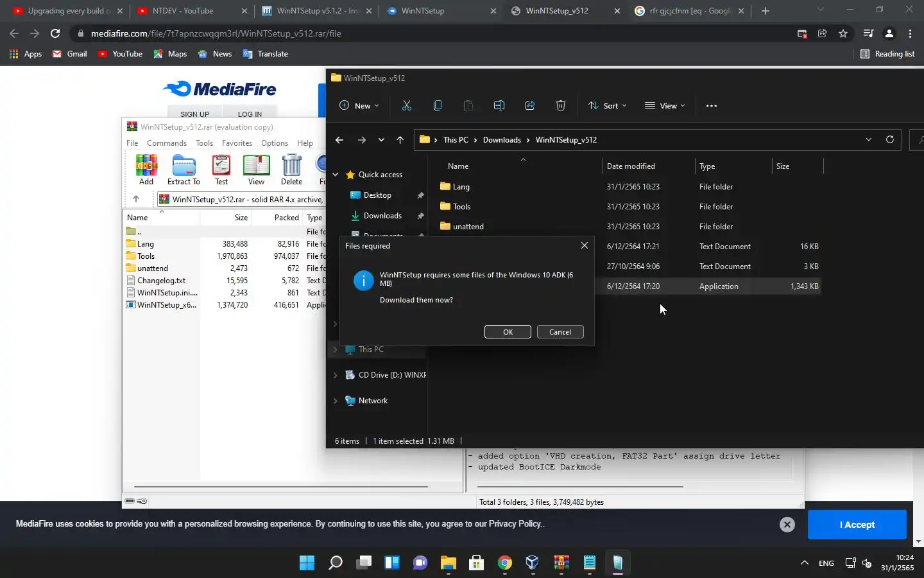Image resolution: width=924 pixels, height=578 pixels.
Task: Click Rename icon in Explorer toolbar
Action: point(499,105)
